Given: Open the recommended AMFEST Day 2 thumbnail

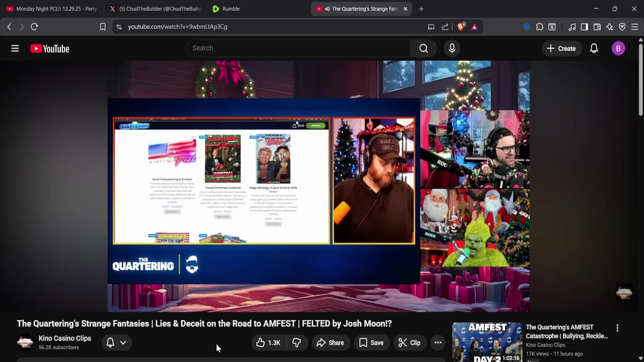Looking at the screenshot, I should (487, 342).
